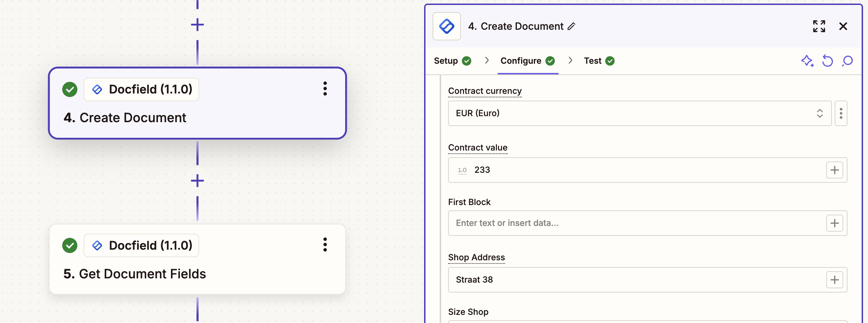Click the Contract value label

pyautogui.click(x=478, y=148)
